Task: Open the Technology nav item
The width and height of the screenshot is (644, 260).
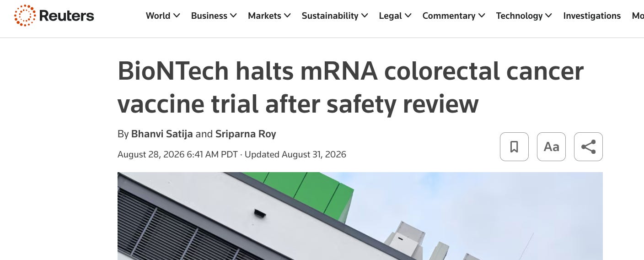Action: click(x=520, y=16)
